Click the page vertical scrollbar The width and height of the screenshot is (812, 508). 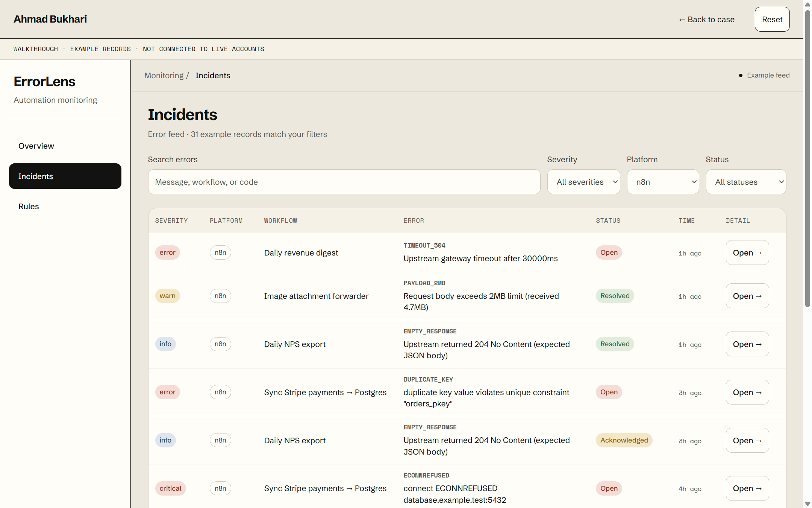[x=807, y=158]
